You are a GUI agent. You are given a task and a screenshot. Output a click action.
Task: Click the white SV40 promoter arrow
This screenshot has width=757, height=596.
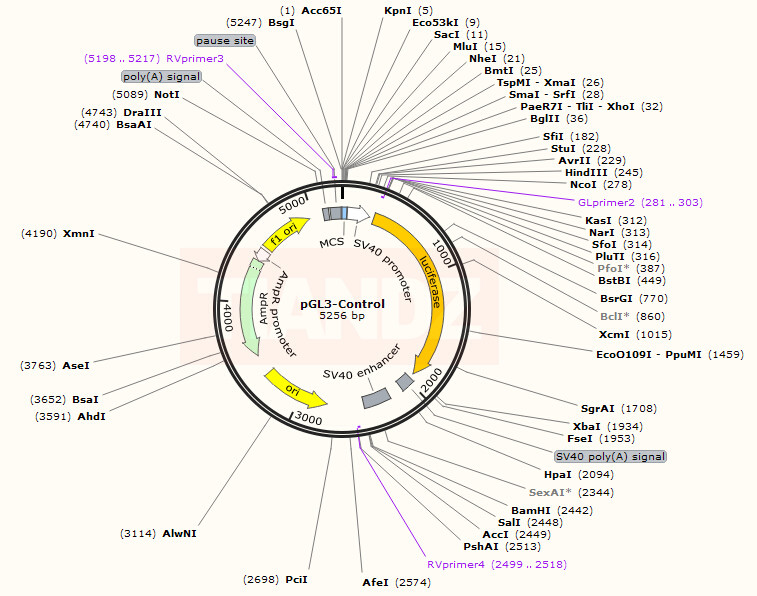[359, 213]
